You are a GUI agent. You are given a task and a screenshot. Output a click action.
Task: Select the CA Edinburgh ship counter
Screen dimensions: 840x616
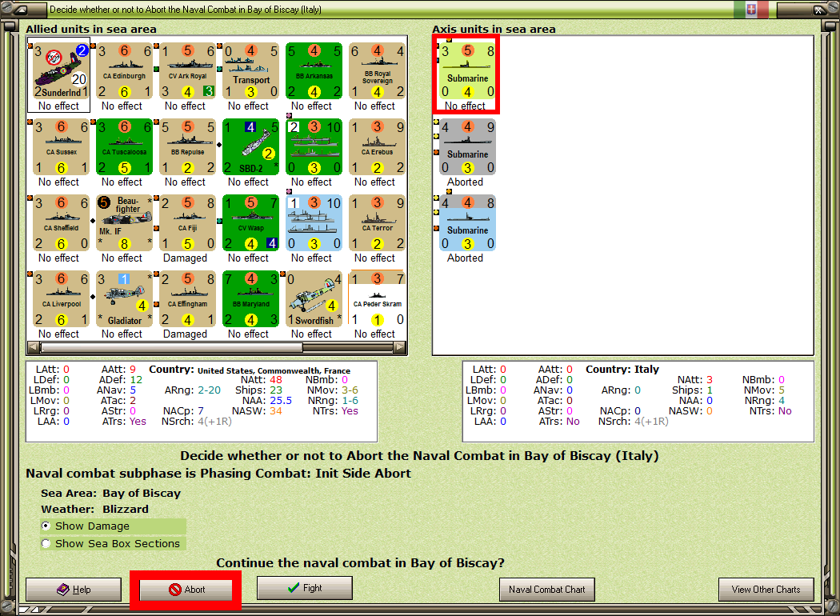pos(124,71)
